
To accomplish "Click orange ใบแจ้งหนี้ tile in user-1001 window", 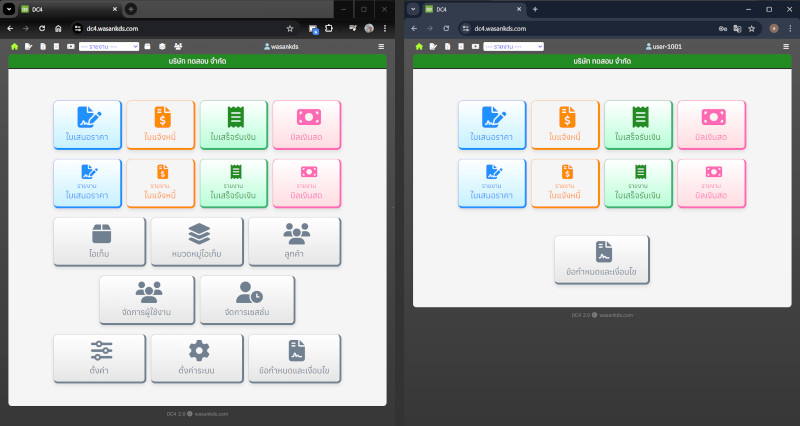I will [x=566, y=125].
